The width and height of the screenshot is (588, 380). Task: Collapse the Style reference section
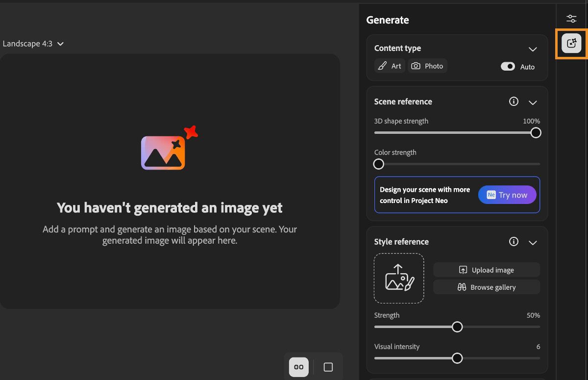[x=533, y=242]
